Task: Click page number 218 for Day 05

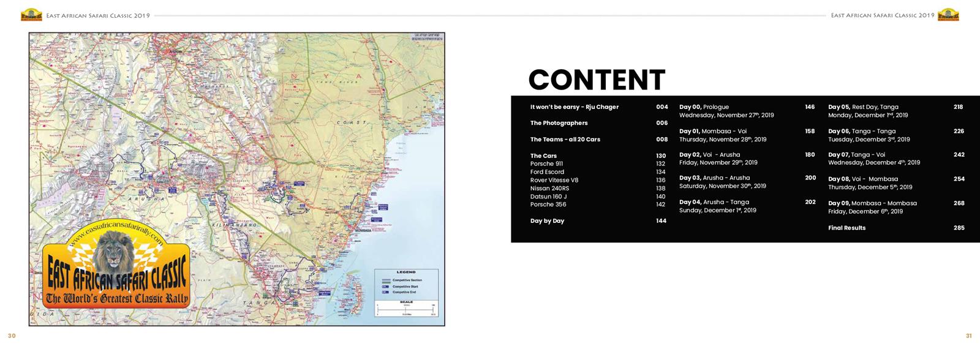Action: [959, 107]
